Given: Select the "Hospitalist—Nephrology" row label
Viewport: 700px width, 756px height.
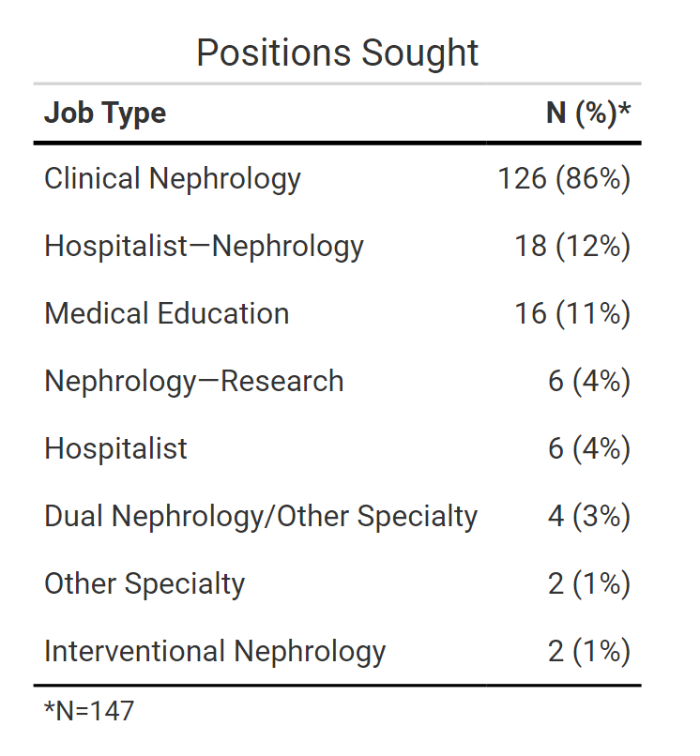Looking at the screenshot, I should [204, 246].
